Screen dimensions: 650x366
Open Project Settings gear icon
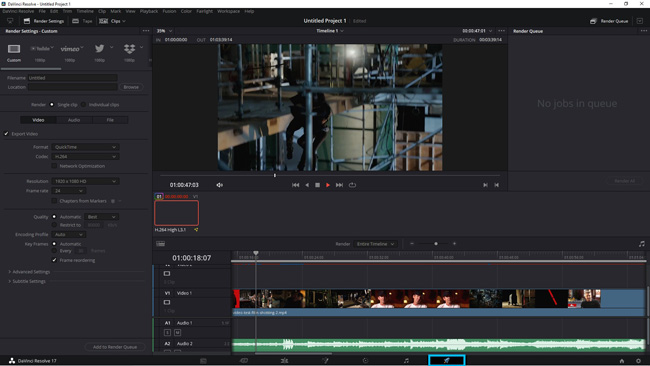click(x=638, y=361)
